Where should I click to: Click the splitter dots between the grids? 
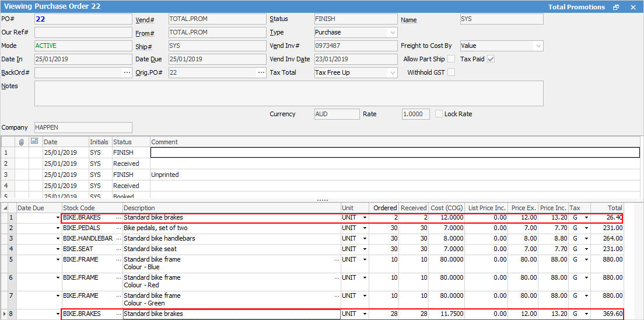click(322, 200)
